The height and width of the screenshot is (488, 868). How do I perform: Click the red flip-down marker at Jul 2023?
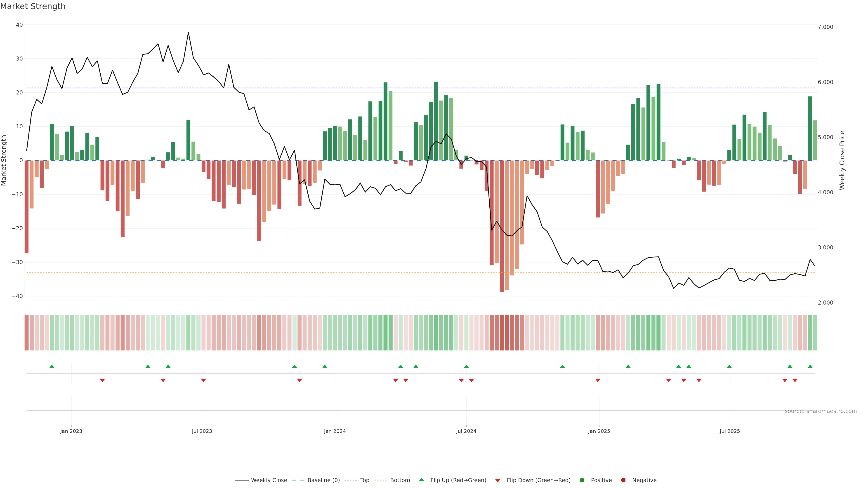point(203,380)
